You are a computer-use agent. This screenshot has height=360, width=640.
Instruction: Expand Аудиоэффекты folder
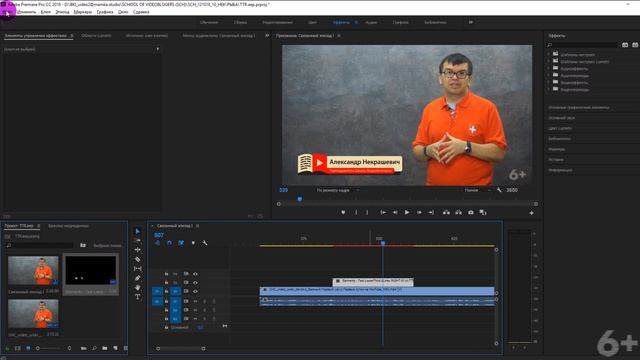(549, 68)
